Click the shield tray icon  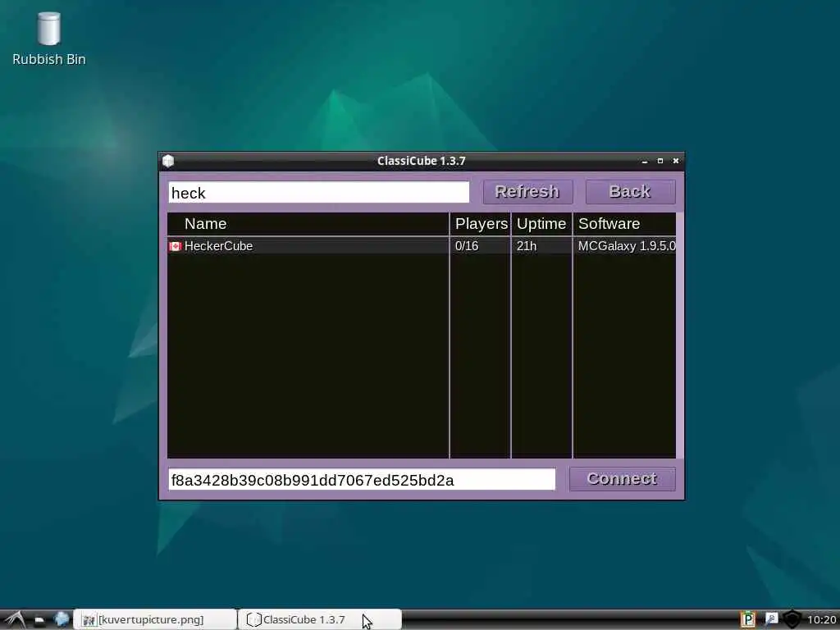792,619
